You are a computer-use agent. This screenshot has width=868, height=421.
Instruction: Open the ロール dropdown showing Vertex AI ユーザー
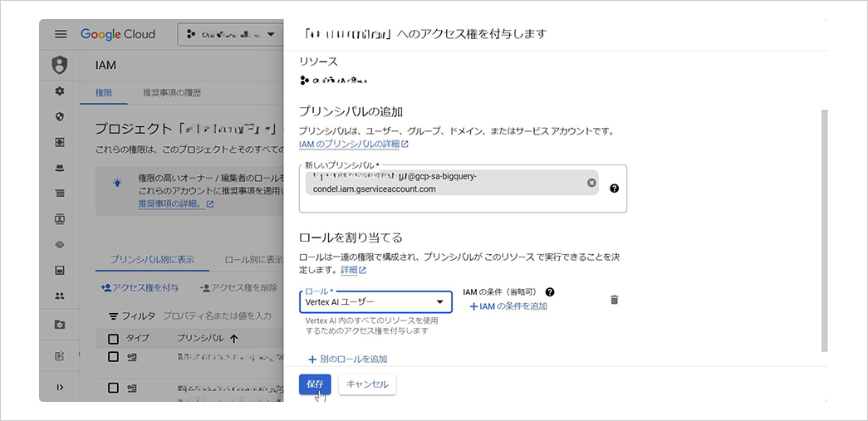point(375,301)
